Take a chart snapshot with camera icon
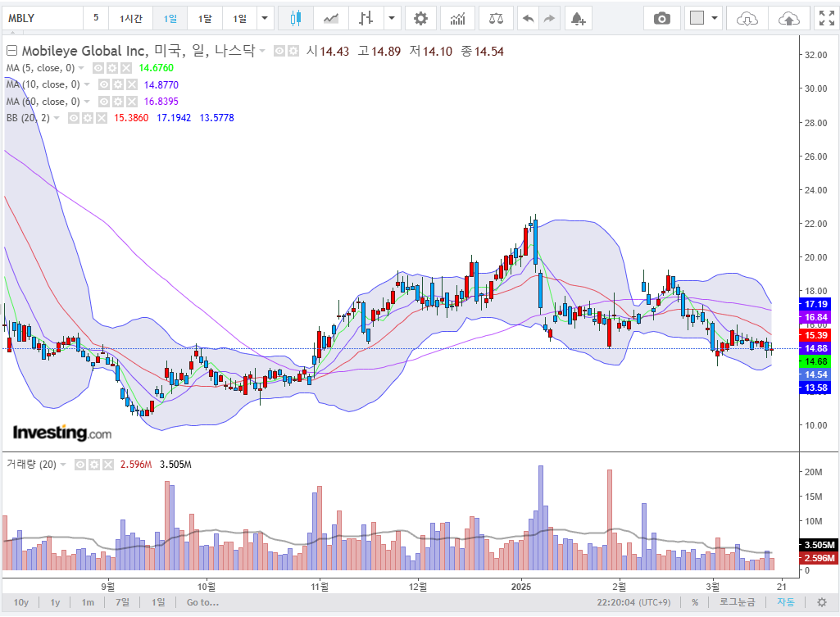 click(661, 19)
